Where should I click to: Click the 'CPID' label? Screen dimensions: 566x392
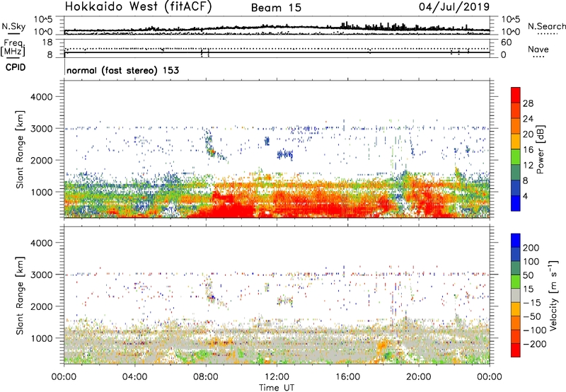tap(16, 67)
